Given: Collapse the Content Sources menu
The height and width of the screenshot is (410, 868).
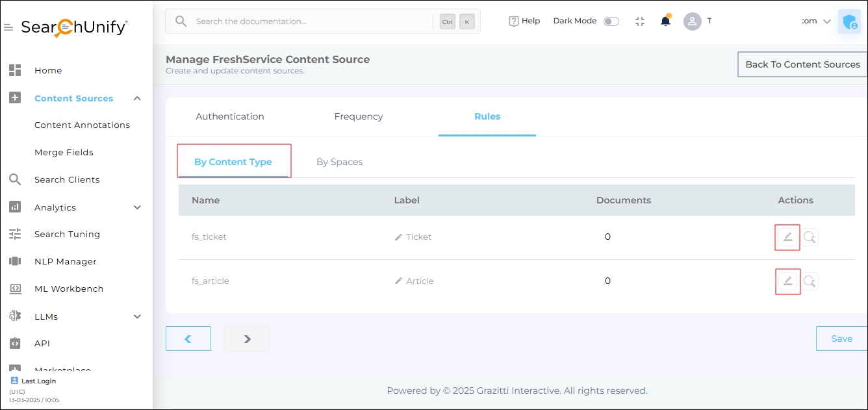Looking at the screenshot, I should tap(137, 98).
